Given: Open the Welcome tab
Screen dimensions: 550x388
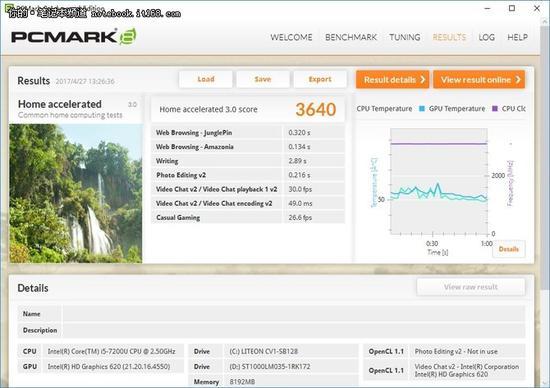Looking at the screenshot, I should [x=291, y=37].
